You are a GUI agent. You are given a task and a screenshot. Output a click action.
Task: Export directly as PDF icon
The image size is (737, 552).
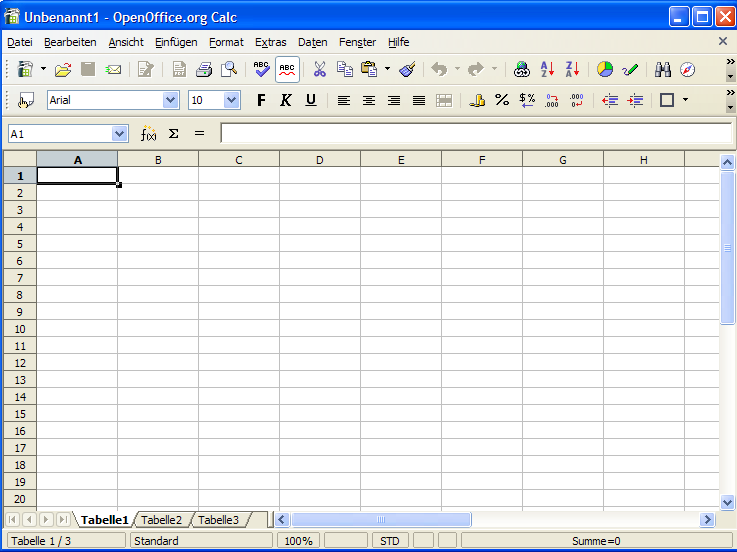click(179, 70)
